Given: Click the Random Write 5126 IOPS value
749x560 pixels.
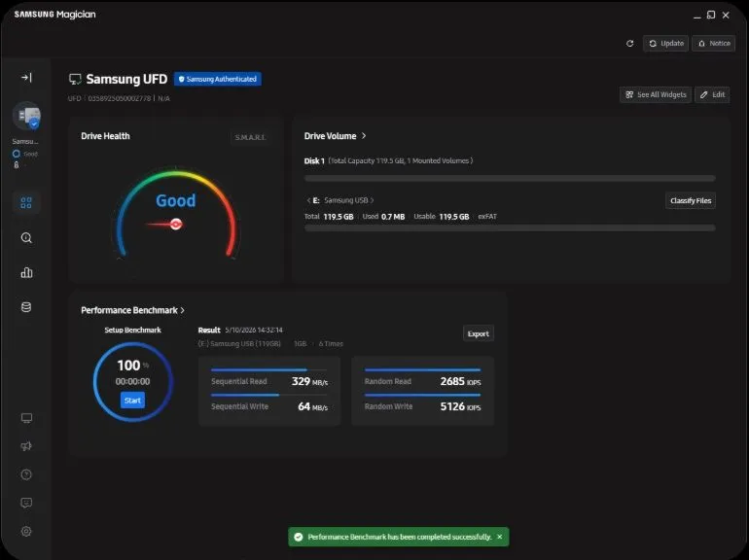Looking at the screenshot, I should click(460, 406).
